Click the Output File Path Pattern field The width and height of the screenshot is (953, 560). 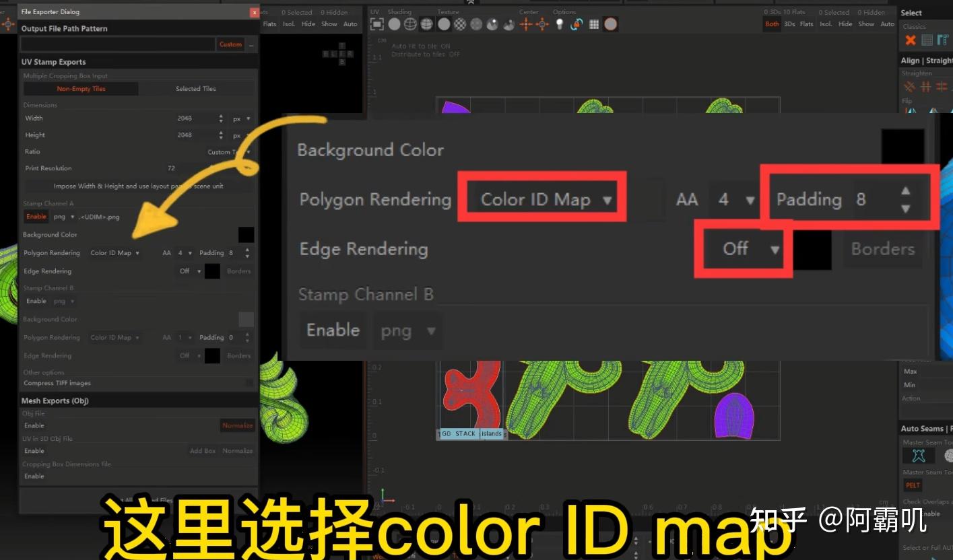pos(118,44)
